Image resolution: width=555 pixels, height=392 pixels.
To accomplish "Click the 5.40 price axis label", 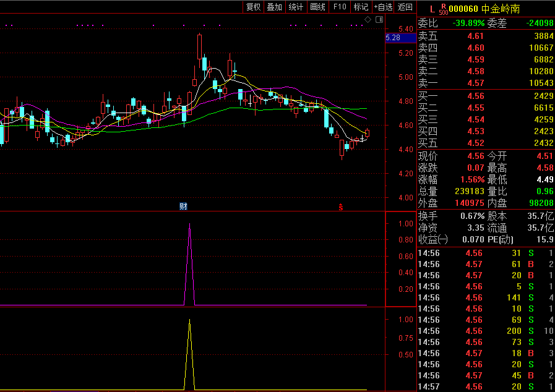I will tap(406, 28).
